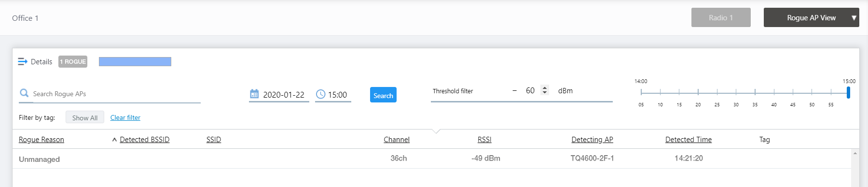868x187 pixels.
Task: Click the clock icon next to 15:00
Action: coord(320,94)
